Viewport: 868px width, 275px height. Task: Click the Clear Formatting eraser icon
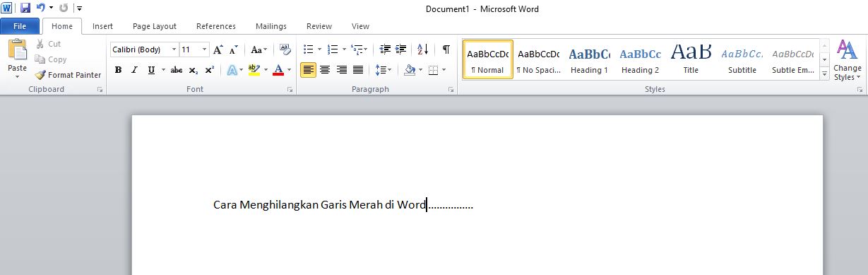click(285, 49)
